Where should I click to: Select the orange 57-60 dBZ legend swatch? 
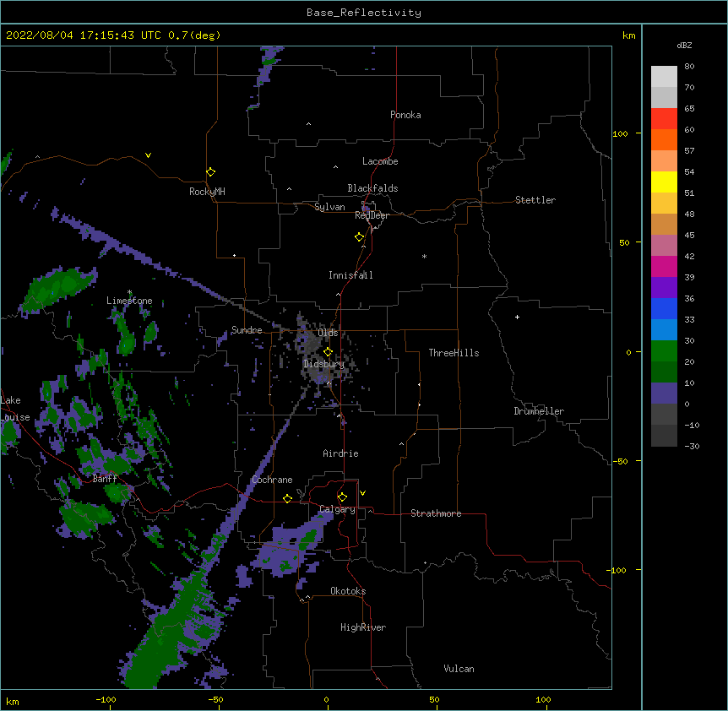pyautogui.click(x=664, y=139)
